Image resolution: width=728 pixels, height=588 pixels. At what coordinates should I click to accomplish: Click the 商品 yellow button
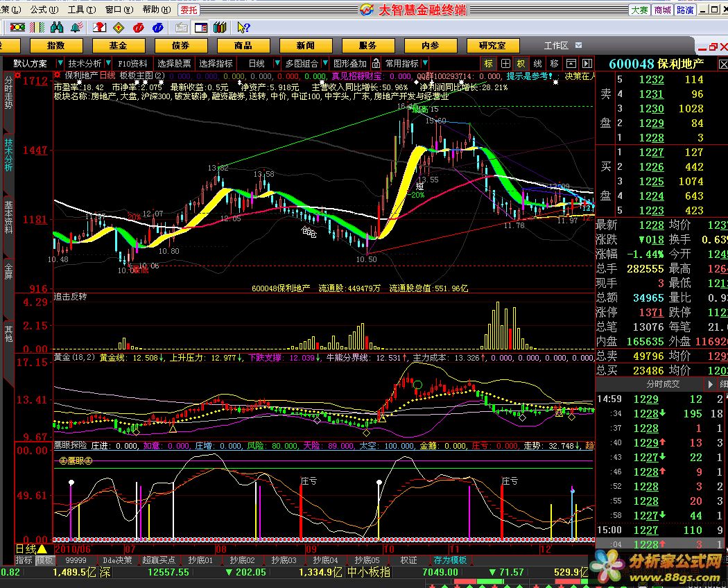click(x=243, y=46)
